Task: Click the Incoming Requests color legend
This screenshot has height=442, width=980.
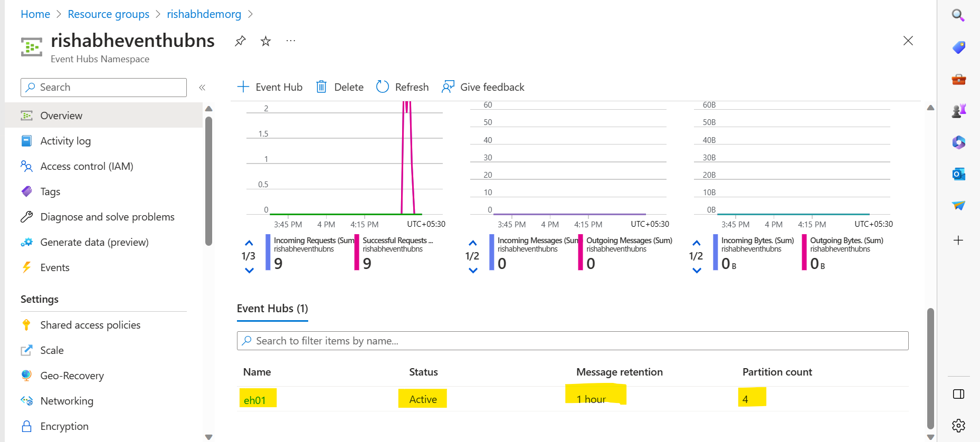Action: click(x=268, y=253)
